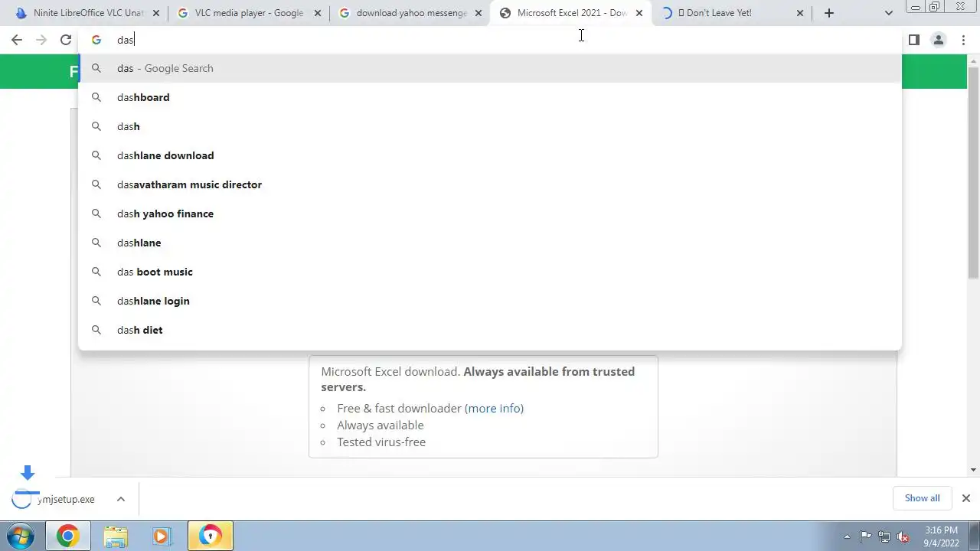This screenshot has height=551, width=980.
Task: Select the "das - Google Search" suggestion
Action: pos(490,68)
